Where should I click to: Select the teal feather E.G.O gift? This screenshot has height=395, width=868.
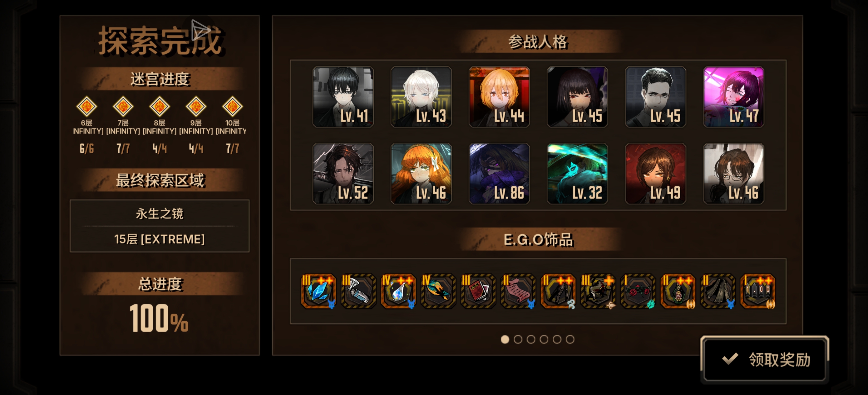click(438, 291)
